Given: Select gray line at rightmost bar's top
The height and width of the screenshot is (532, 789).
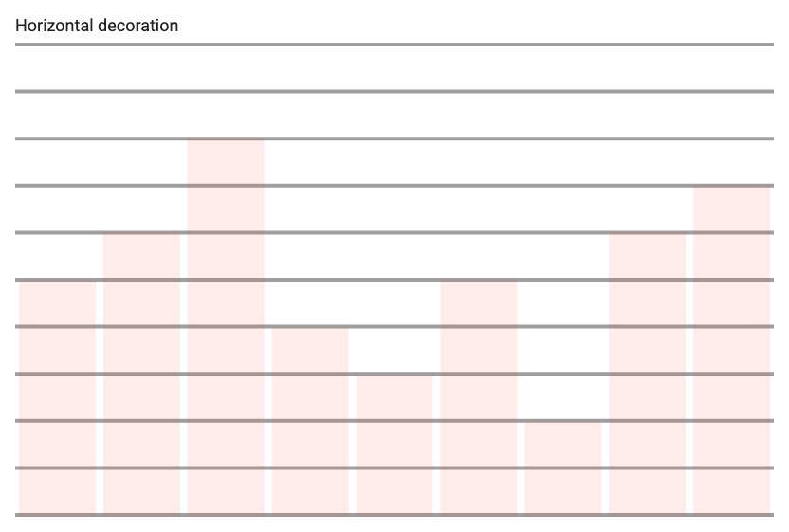Looking at the screenshot, I should click(394, 186).
